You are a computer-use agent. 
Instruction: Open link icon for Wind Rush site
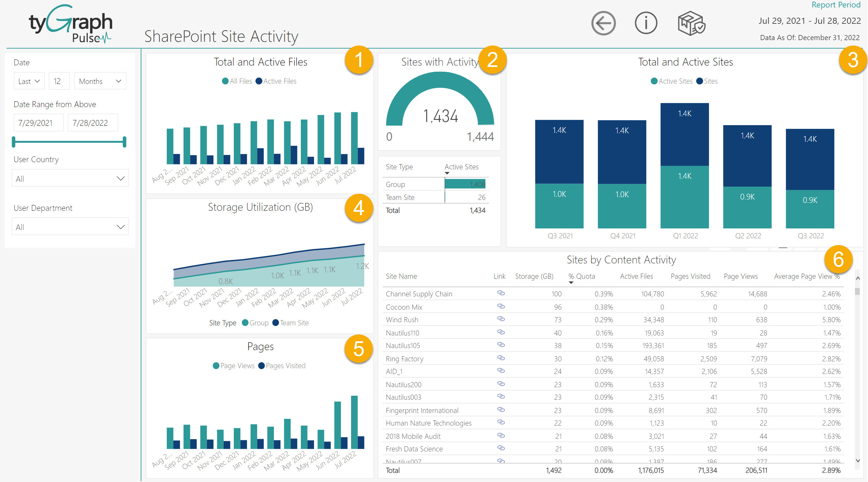(x=501, y=319)
